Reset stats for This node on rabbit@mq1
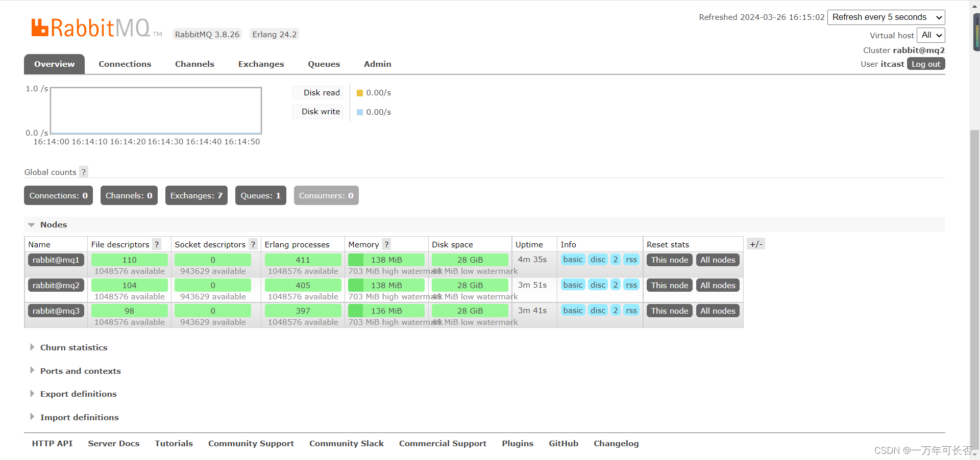 tap(669, 260)
